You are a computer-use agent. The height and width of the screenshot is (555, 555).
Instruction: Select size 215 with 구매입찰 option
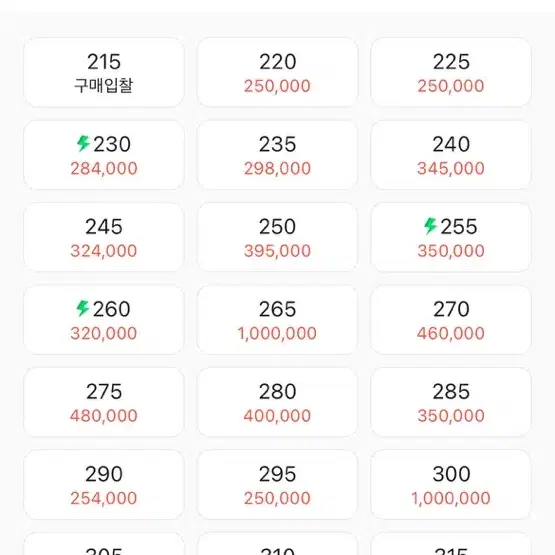[x=104, y=73]
